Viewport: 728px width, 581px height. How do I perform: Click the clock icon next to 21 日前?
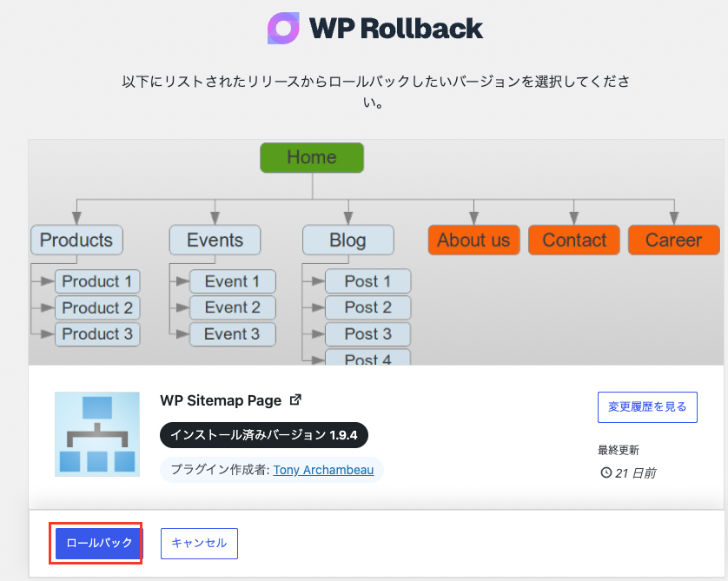[x=606, y=472]
